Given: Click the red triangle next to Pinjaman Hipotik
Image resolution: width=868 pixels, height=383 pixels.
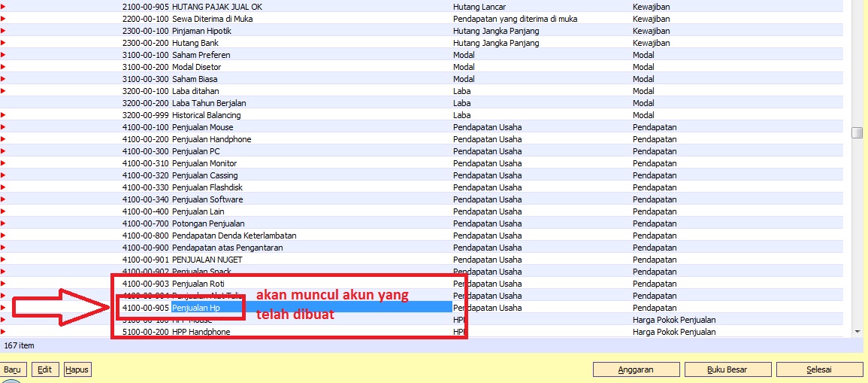Looking at the screenshot, I should pyautogui.click(x=3, y=31).
